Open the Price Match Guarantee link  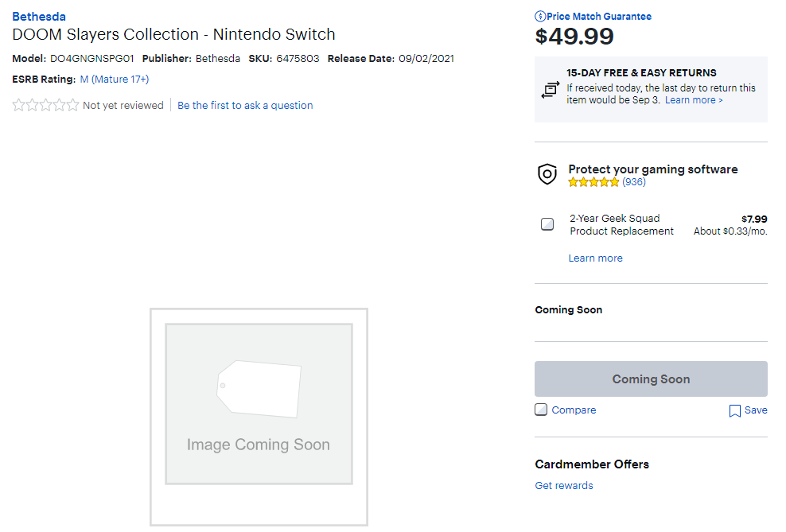[x=598, y=17]
